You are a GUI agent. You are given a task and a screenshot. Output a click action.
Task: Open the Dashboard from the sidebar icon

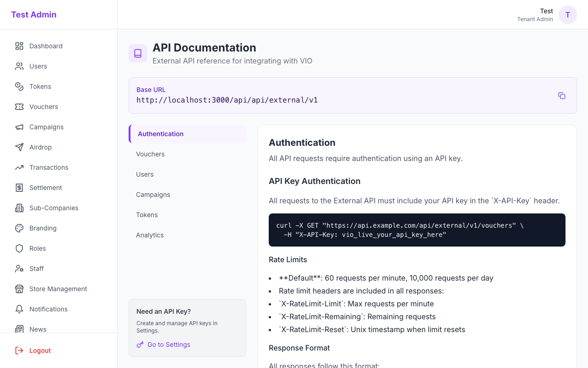(19, 46)
